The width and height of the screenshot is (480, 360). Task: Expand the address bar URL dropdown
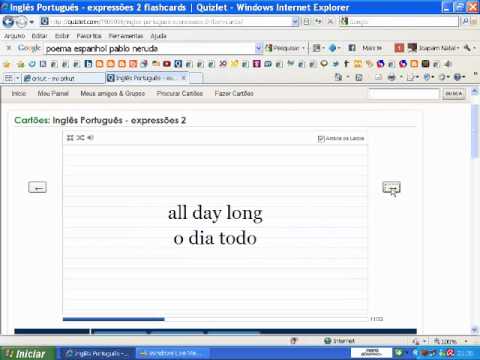[x=295, y=22]
